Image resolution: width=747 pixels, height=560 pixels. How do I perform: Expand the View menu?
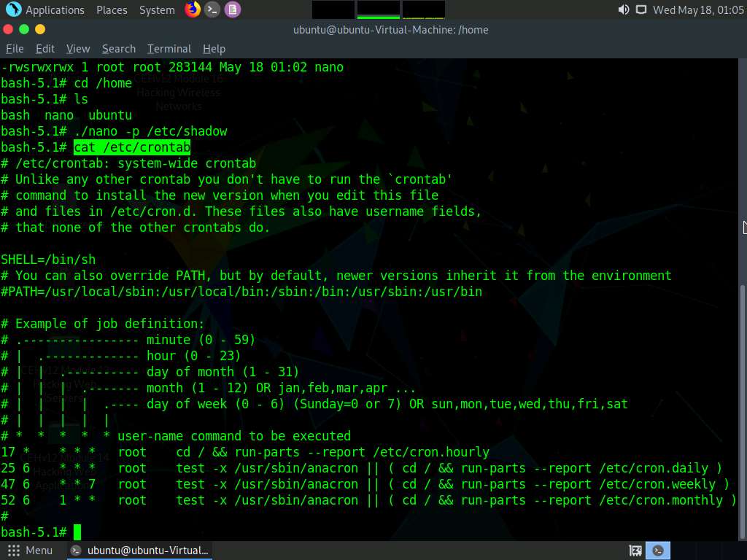(x=78, y=49)
